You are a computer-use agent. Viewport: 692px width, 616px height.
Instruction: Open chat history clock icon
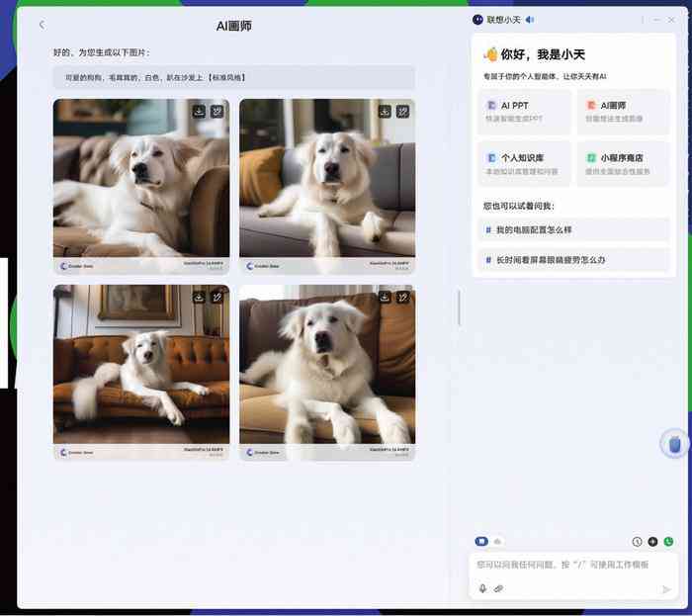pyautogui.click(x=637, y=542)
